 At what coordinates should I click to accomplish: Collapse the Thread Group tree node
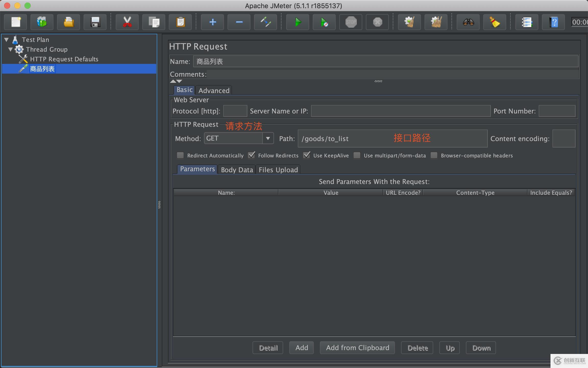(x=10, y=49)
